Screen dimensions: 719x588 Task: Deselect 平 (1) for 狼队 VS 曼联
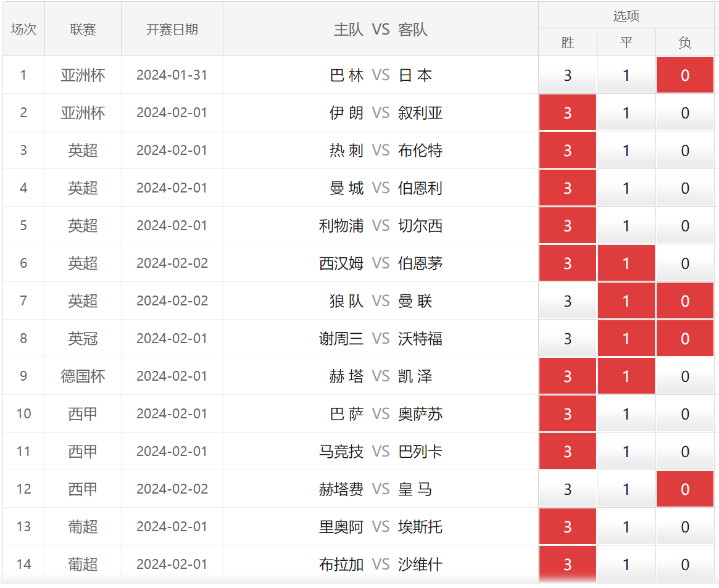626,300
